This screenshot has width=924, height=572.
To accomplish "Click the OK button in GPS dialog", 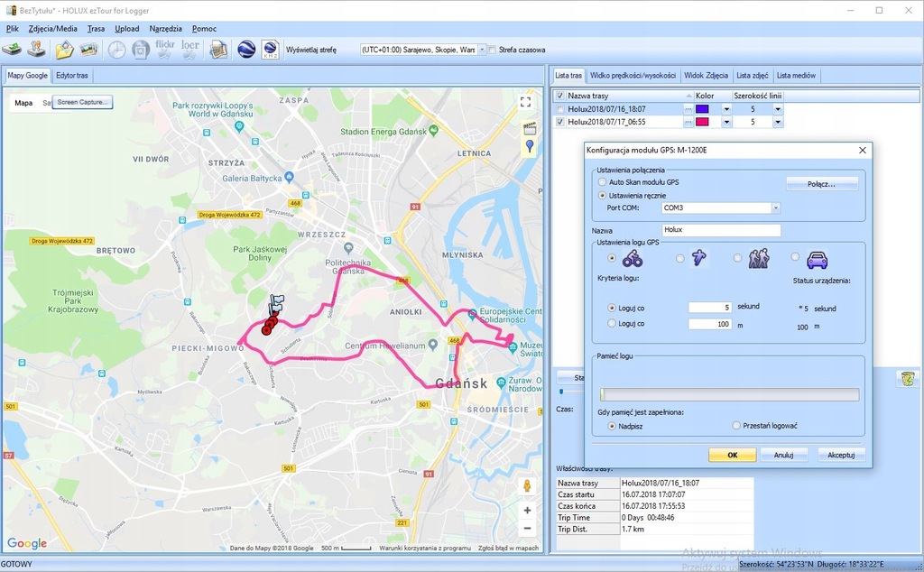I will point(733,455).
